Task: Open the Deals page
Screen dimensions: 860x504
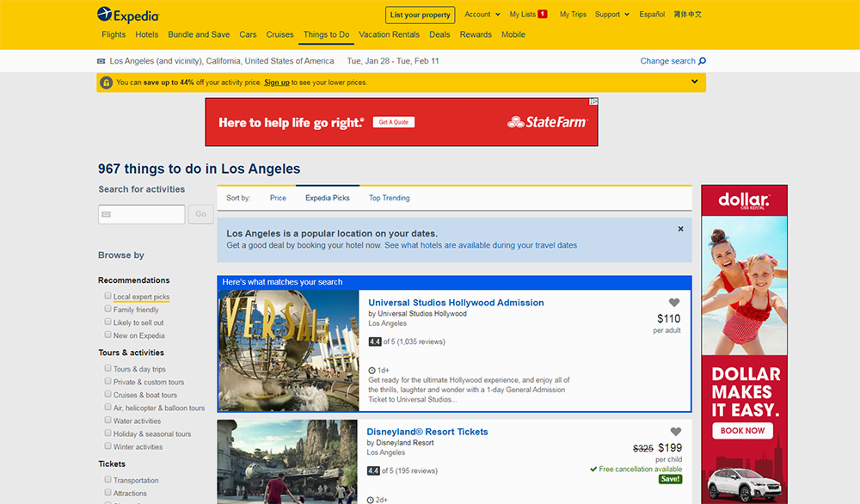Action: (x=439, y=34)
